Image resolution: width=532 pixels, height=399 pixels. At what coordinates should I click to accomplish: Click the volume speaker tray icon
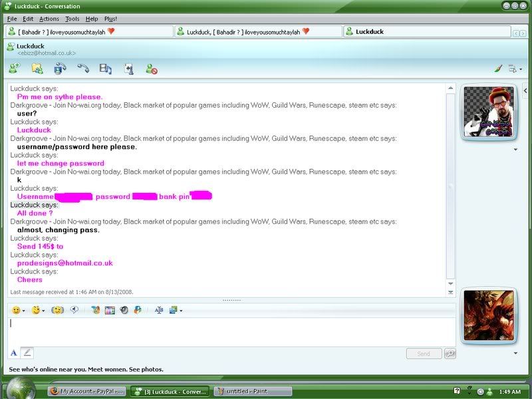(x=480, y=392)
